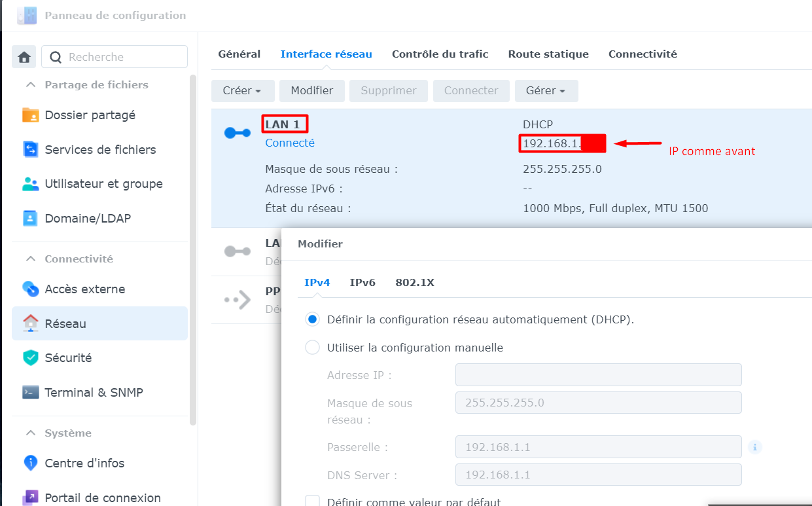The height and width of the screenshot is (506, 812).
Task: Click the Dossier partagé folder icon
Action: (x=31, y=115)
